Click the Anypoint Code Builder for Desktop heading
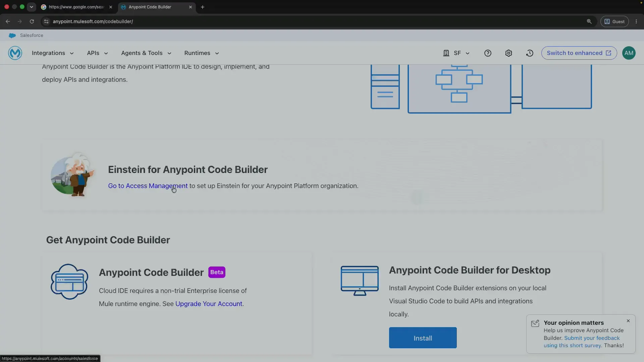Screen dimensions: 644x362 (x=470, y=270)
